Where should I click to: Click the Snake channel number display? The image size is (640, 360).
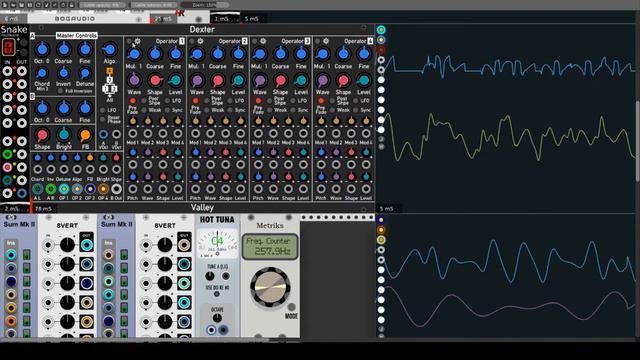9,47
